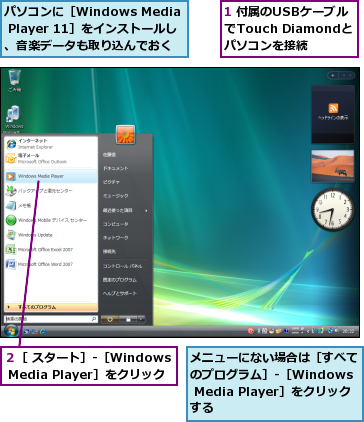Click the Word 2007 icon
364x422 pixels.
[x=11, y=264]
